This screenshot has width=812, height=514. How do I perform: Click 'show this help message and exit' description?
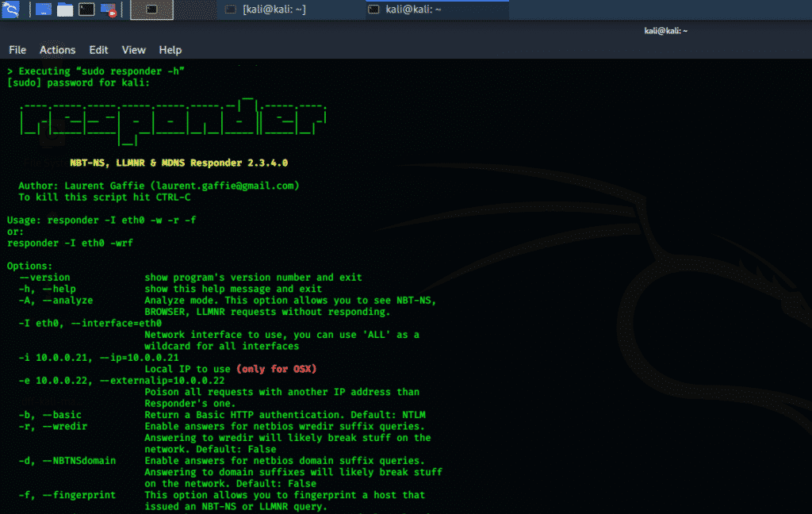(x=233, y=289)
